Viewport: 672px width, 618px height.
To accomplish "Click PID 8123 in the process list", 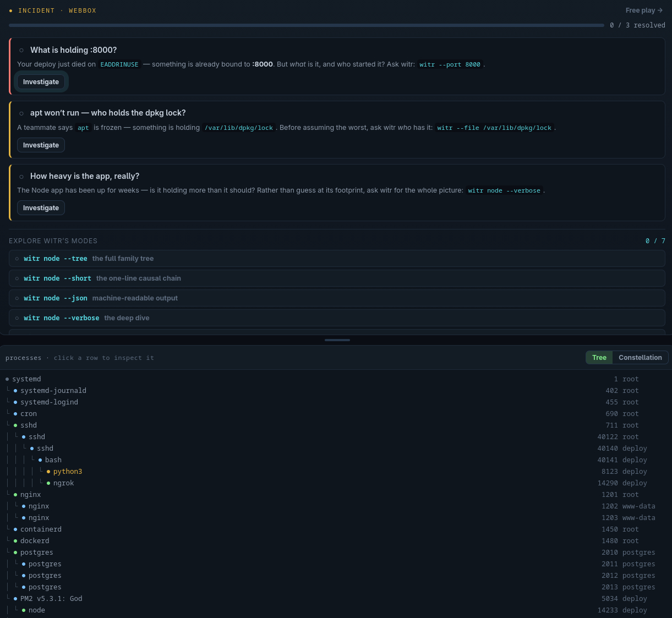I will pos(610,472).
